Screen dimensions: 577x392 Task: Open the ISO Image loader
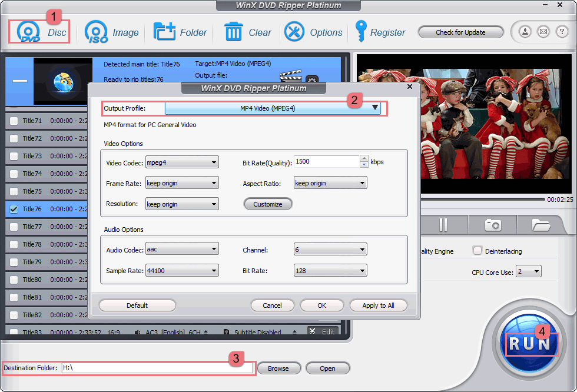point(96,32)
